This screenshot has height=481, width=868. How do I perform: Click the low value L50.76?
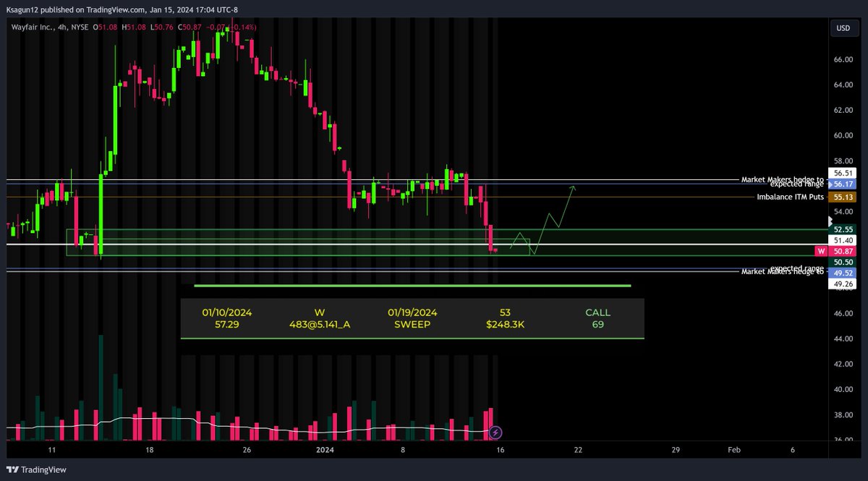click(x=163, y=27)
